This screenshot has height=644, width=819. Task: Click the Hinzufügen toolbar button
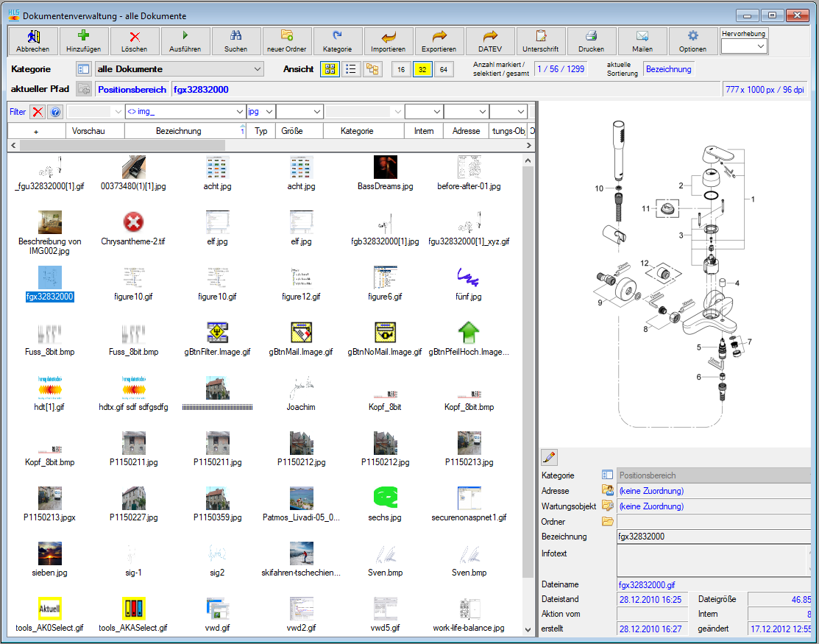coord(83,40)
